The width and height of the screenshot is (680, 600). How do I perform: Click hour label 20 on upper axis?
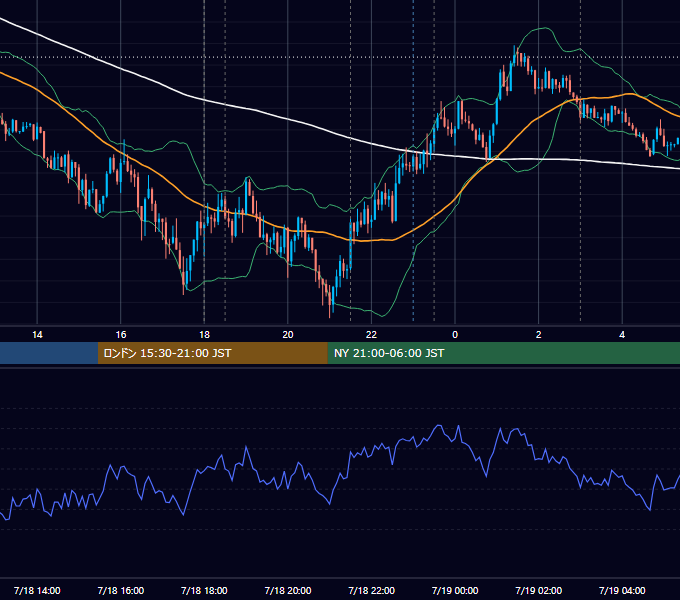coord(288,334)
